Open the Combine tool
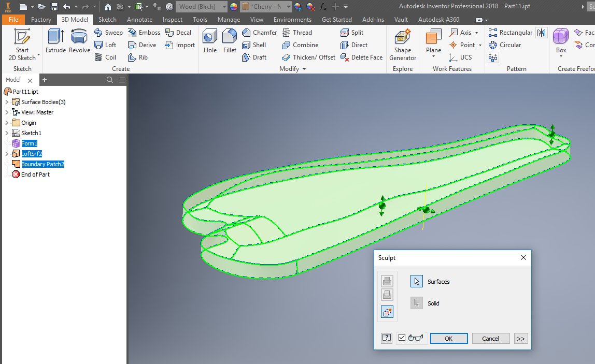595x364 pixels. tap(300, 45)
